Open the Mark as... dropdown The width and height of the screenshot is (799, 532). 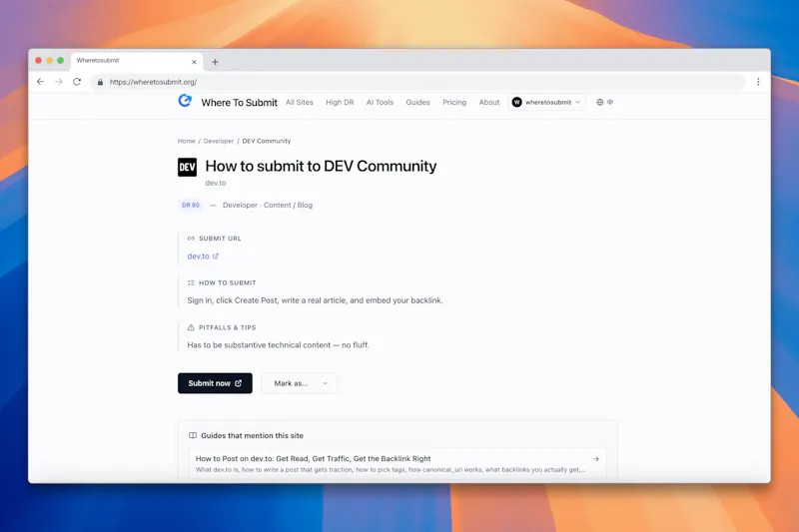(x=299, y=383)
